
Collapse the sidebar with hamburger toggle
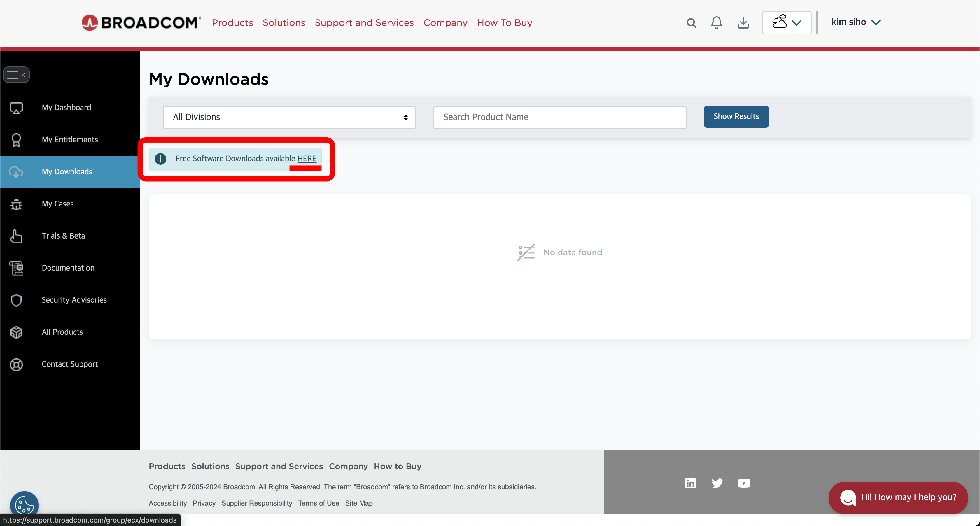(x=16, y=75)
